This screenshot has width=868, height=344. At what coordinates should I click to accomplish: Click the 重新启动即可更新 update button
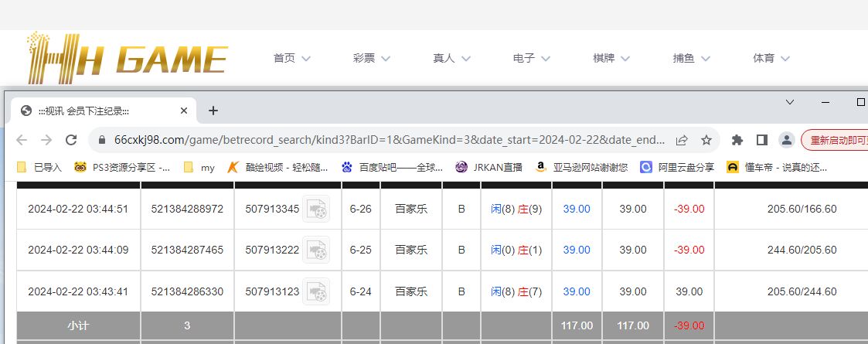(x=836, y=140)
